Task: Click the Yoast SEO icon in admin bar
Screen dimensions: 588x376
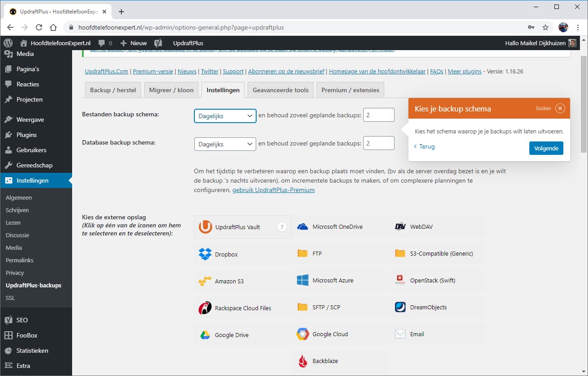Action: coord(158,43)
